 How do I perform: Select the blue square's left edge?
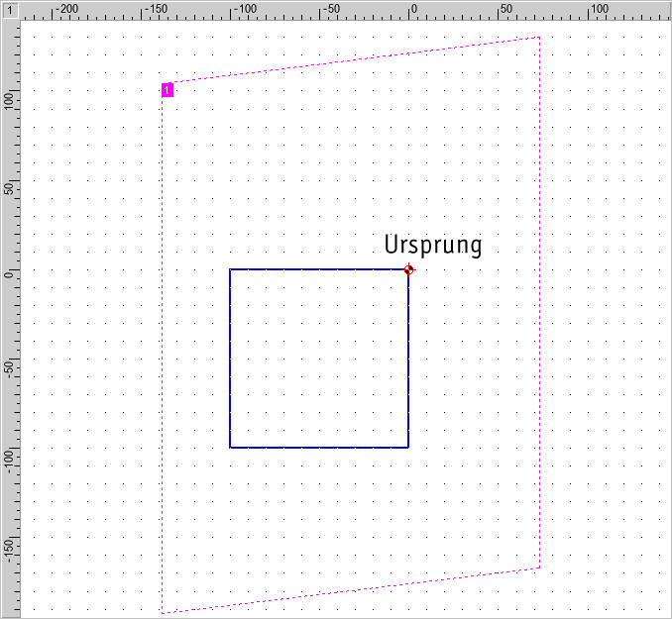pyautogui.click(x=230, y=359)
